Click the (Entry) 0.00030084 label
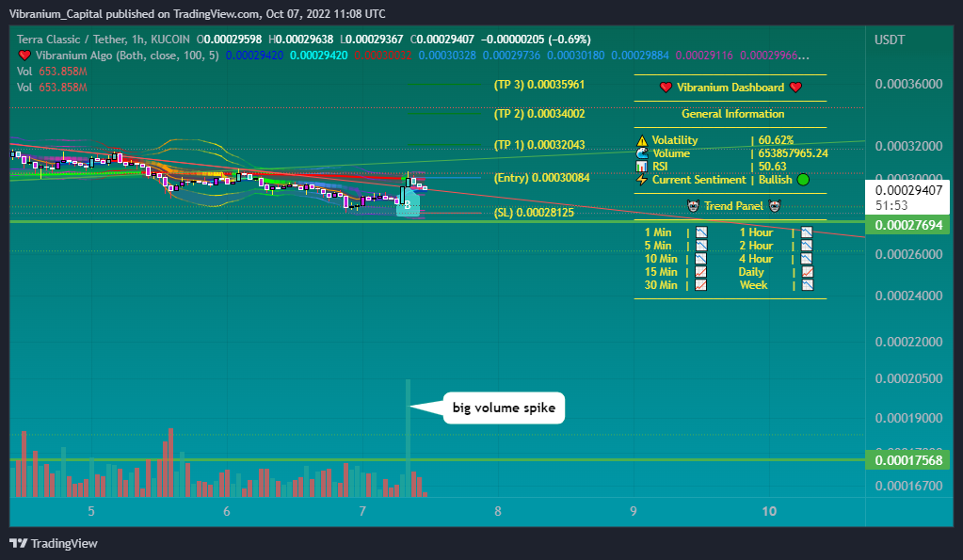The height and width of the screenshot is (560, 963). [541, 178]
